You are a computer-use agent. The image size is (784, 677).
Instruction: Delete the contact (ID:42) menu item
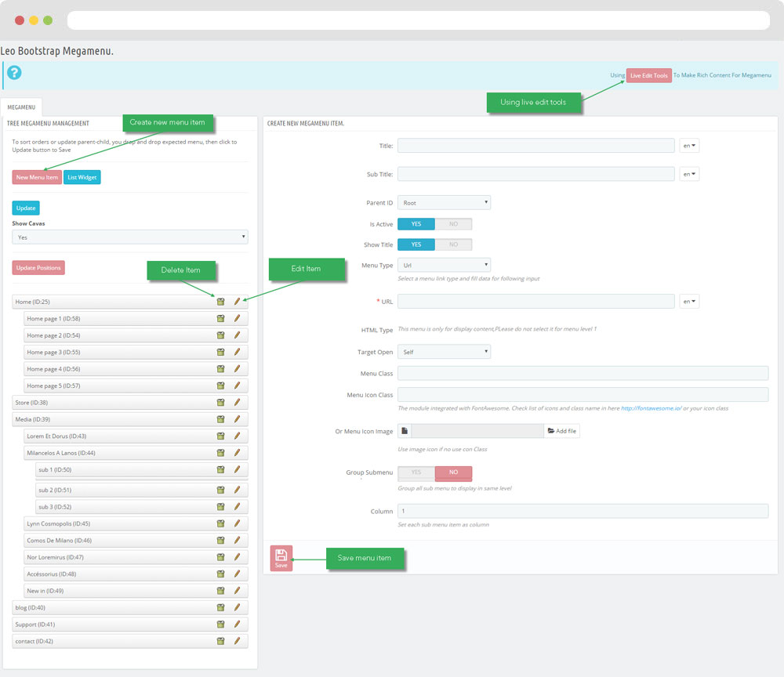221,641
